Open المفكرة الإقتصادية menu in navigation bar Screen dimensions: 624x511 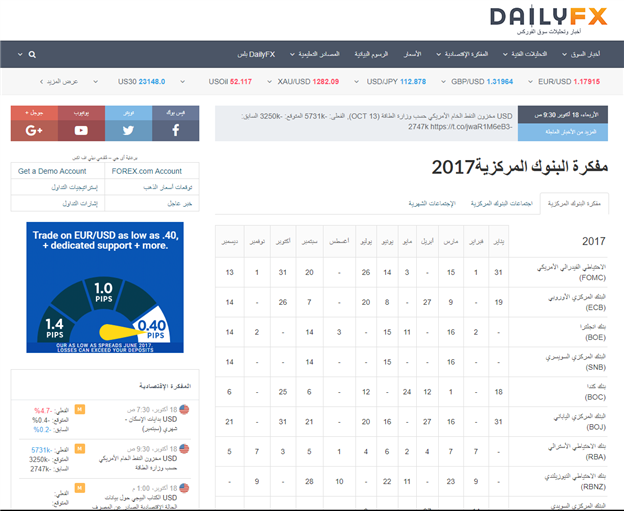(462, 55)
